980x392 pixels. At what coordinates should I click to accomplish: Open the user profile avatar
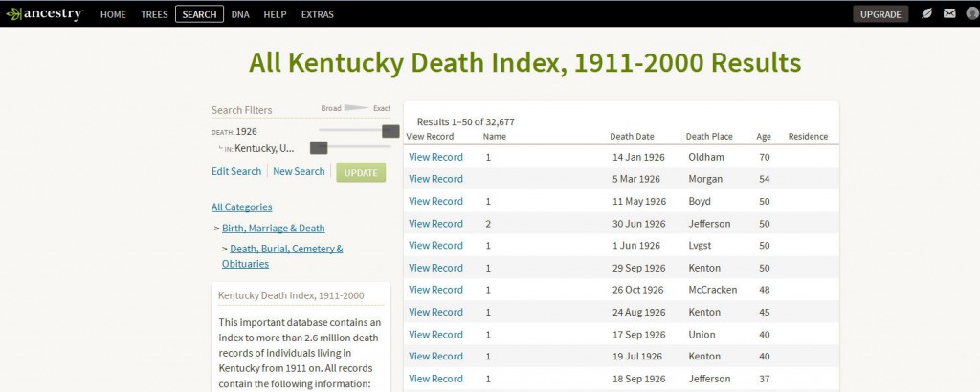point(972,13)
